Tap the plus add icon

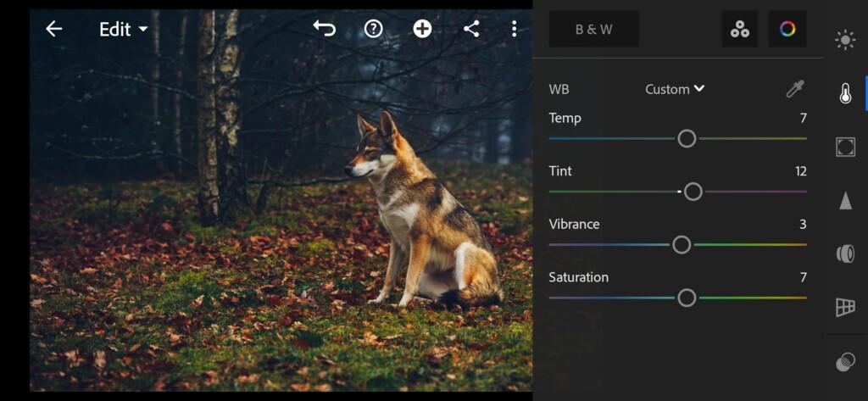(x=422, y=29)
